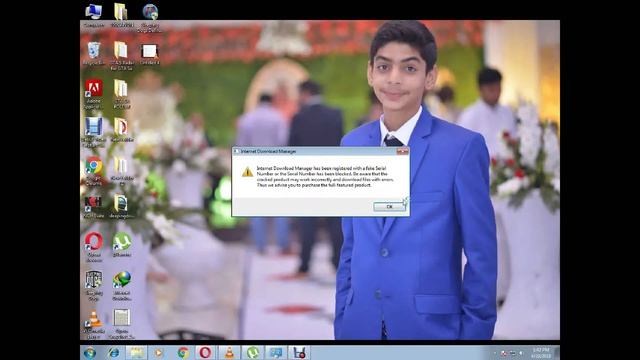Close the Internet Download Manager warning dialog
Viewport: 640px width, 360px height.
click(402, 151)
